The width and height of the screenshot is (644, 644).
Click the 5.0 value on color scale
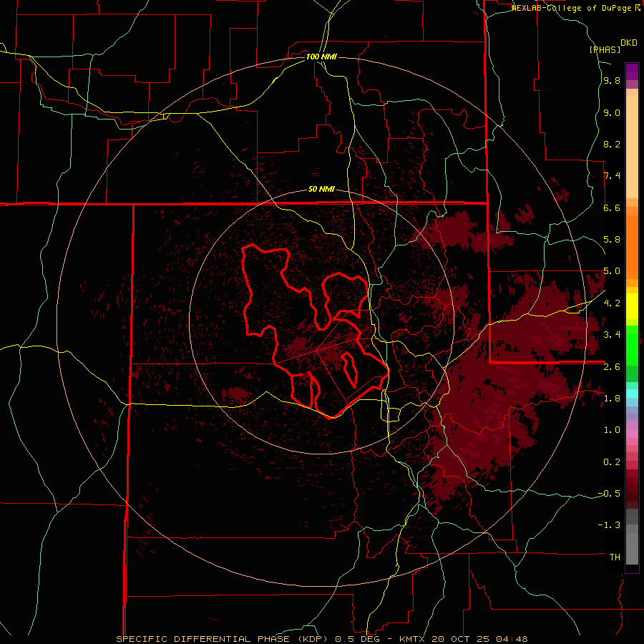(x=612, y=271)
